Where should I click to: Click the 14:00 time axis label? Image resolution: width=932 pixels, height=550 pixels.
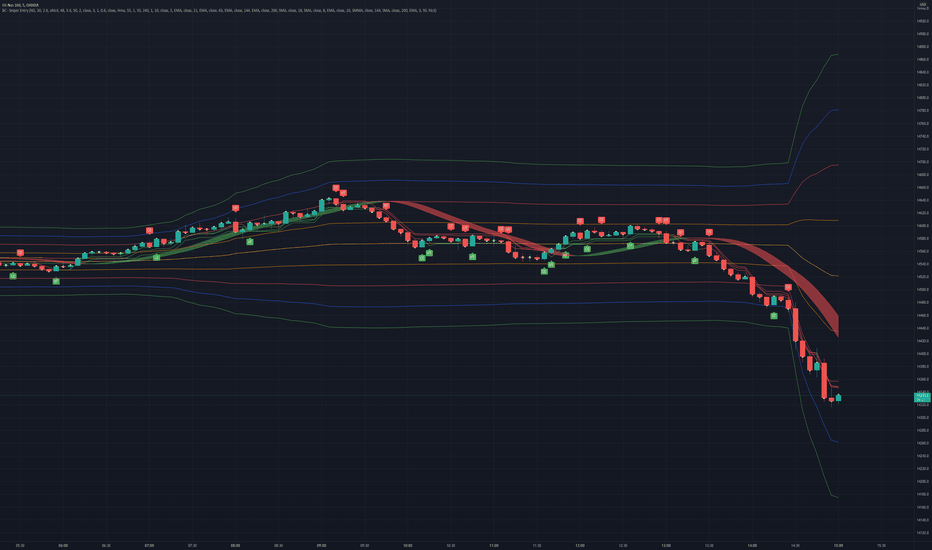(x=752, y=545)
